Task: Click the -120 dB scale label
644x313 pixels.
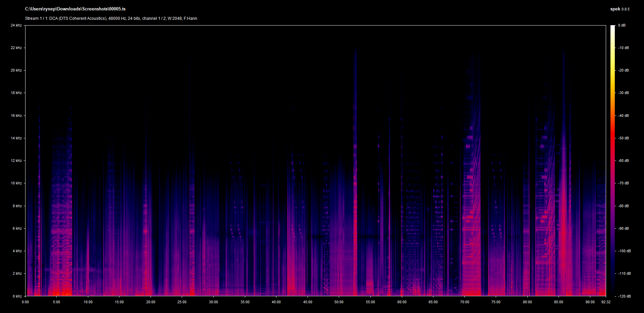Action: pos(624,296)
